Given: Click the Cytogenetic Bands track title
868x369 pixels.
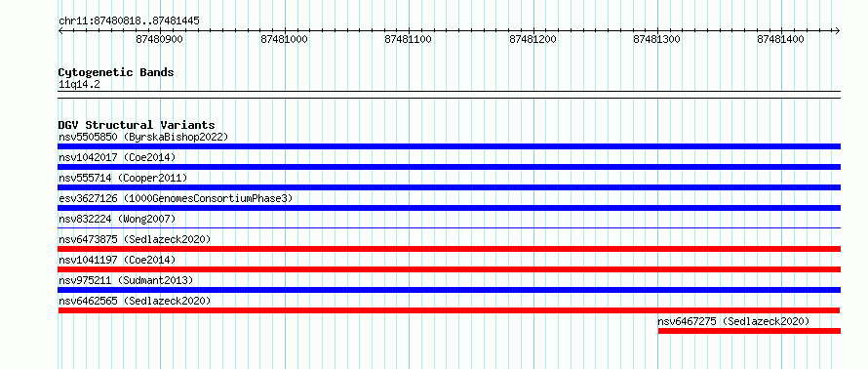Looking at the screenshot, I should click(116, 72).
